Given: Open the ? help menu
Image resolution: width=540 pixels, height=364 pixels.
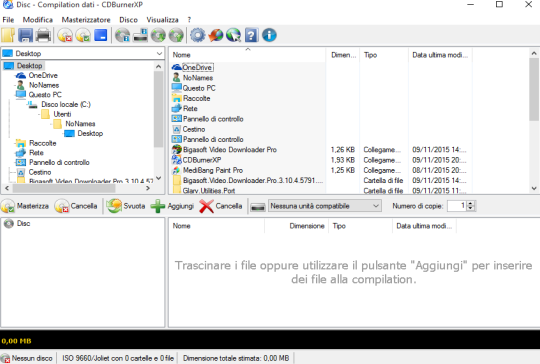Looking at the screenshot, I should tap(189, 20).
